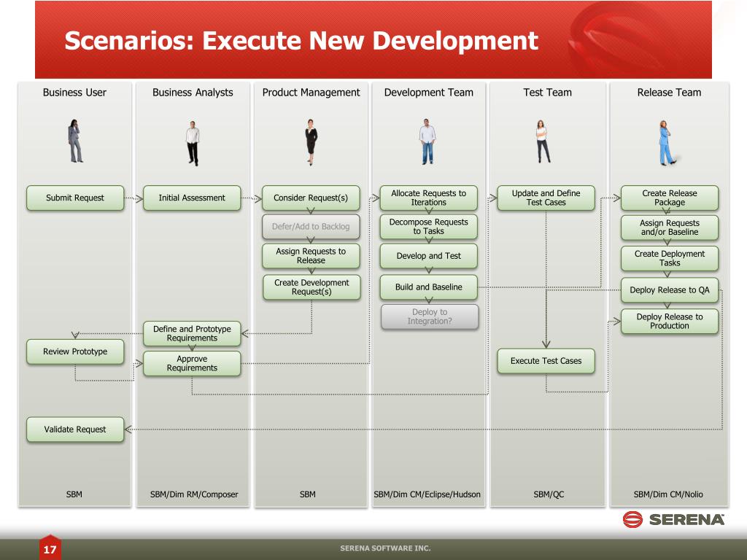747x560 pixels.
Task: Select Assign Requests to Release box
Action: [311, 256]
